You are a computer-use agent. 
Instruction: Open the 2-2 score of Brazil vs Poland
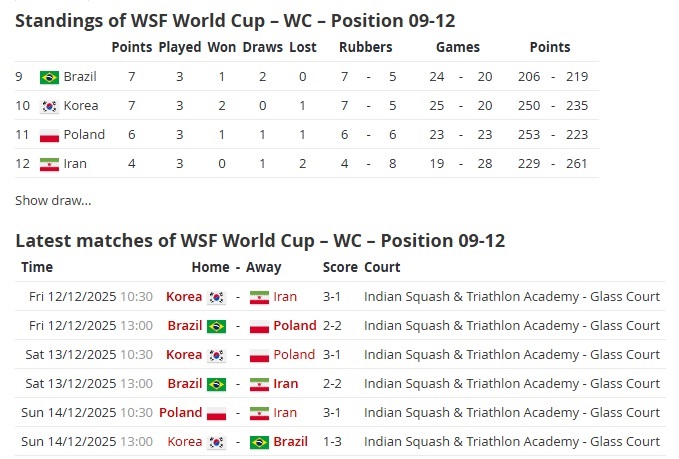332,326
